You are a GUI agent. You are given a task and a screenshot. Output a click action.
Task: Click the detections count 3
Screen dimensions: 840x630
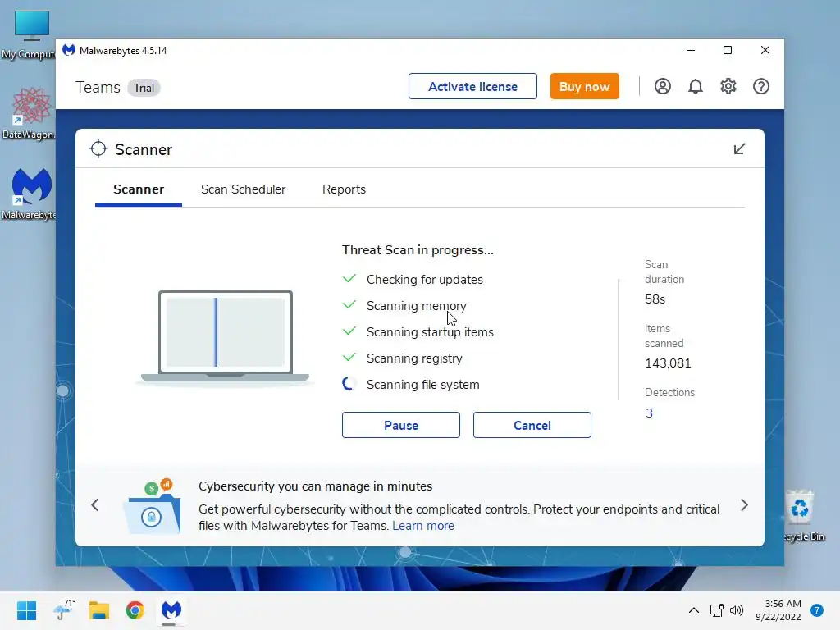pyautogui.click(x=649, y=413)
